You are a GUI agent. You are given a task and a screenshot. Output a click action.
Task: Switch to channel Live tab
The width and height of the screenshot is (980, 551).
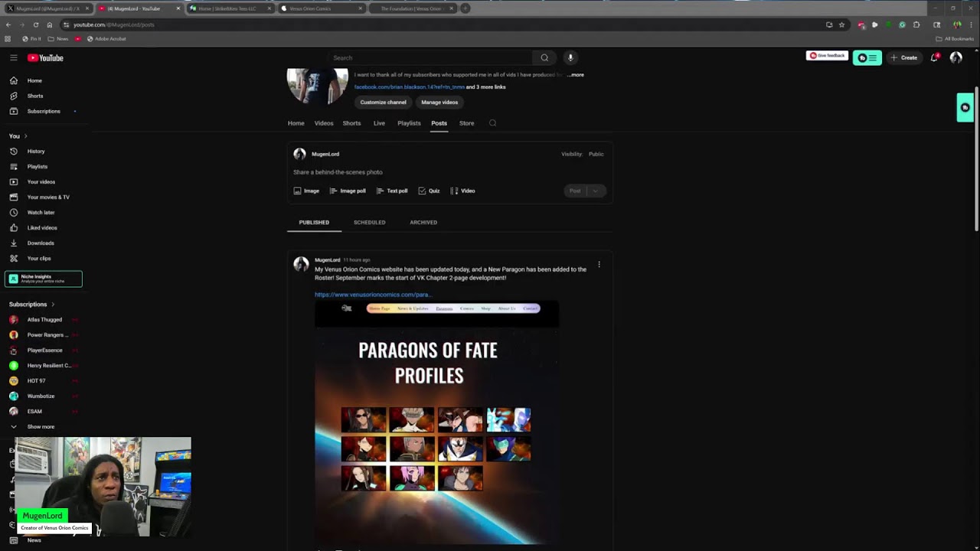[x=379, y=123]
